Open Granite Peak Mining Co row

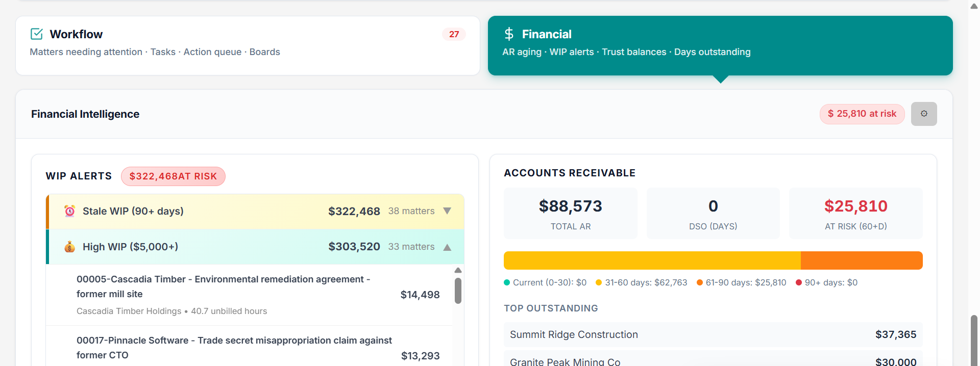coord(713,359)
